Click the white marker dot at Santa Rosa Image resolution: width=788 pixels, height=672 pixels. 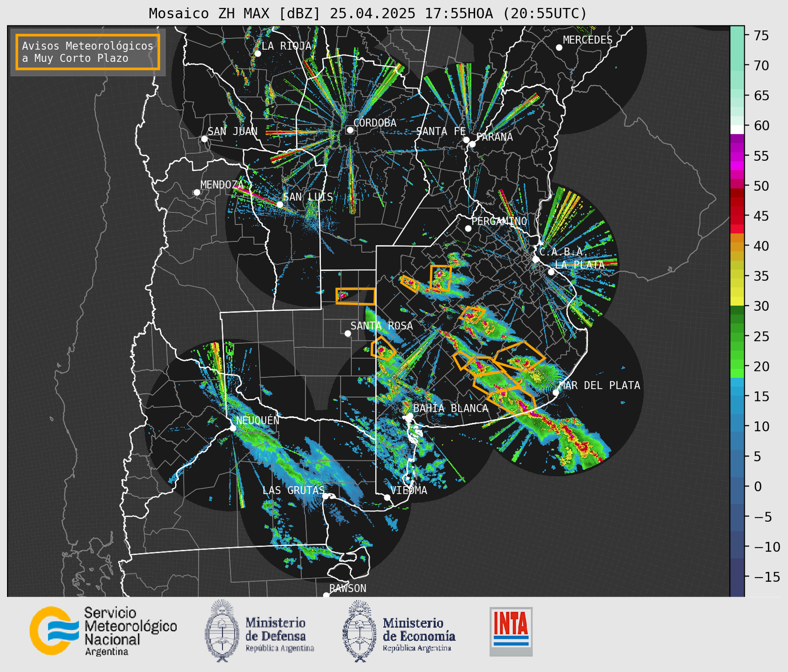tap(348, 333)
